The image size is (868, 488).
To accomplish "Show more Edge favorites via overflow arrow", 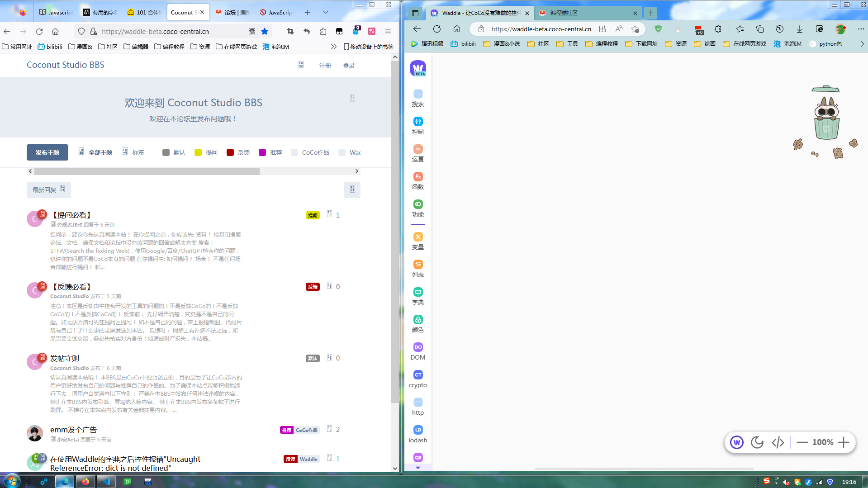I will point(862,44).
